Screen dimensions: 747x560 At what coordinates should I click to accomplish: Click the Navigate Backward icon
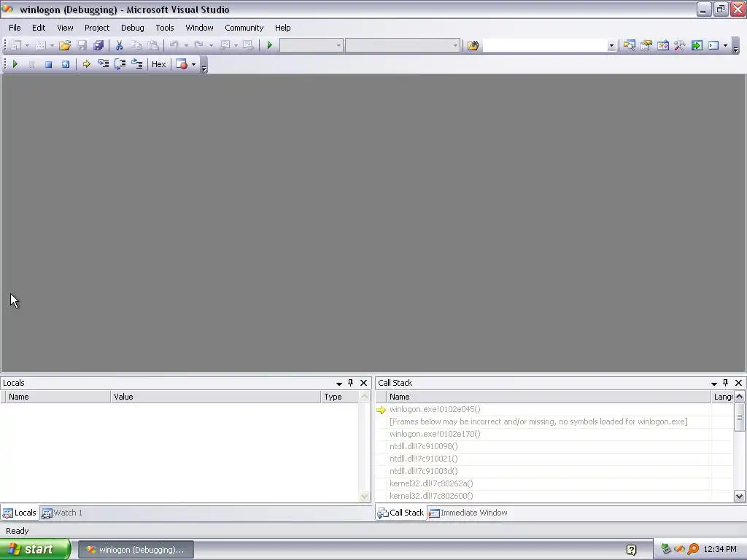tap(225, 45)
